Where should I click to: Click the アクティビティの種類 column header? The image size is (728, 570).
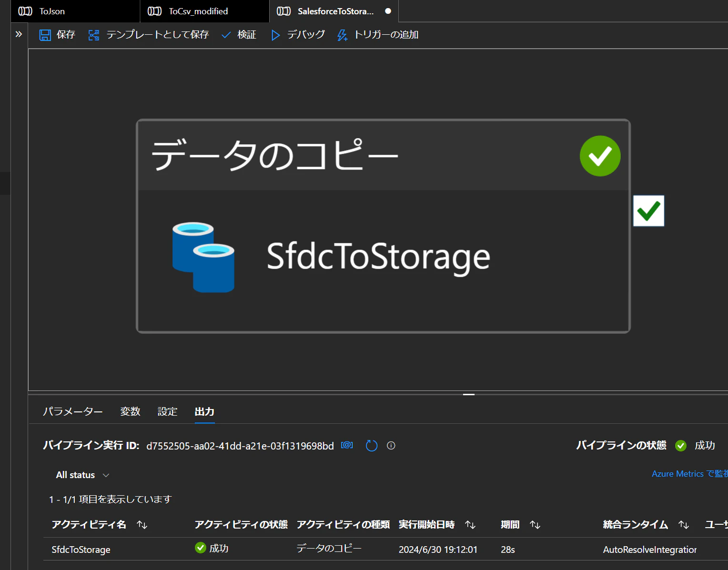[x=343, y=524]
